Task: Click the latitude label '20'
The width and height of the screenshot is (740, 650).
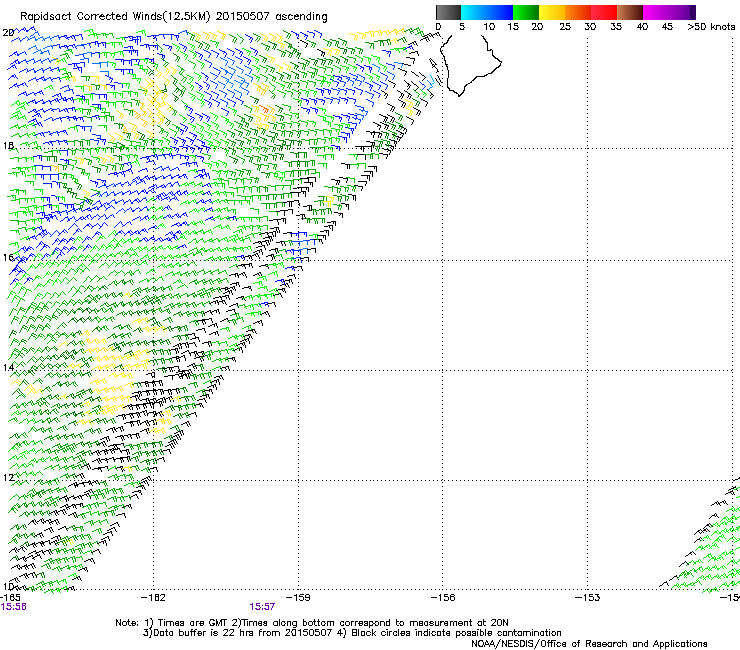Action: click(x=8, y=33)
